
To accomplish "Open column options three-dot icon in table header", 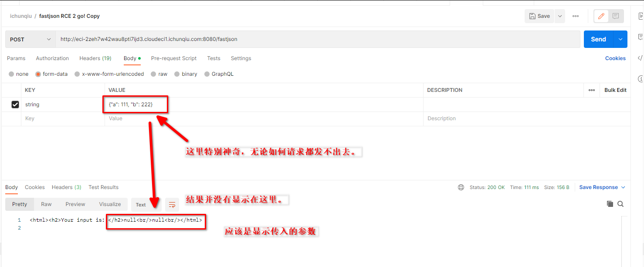I will [x=592, y=90].
